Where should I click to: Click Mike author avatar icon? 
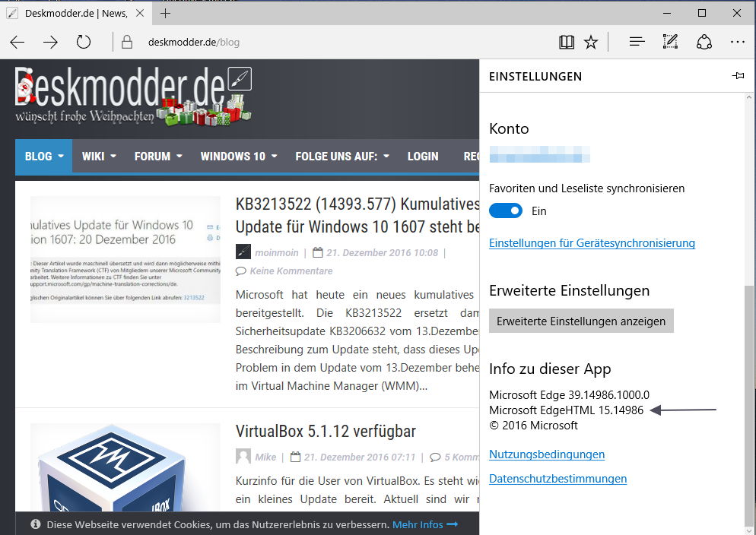click(243, 457)
